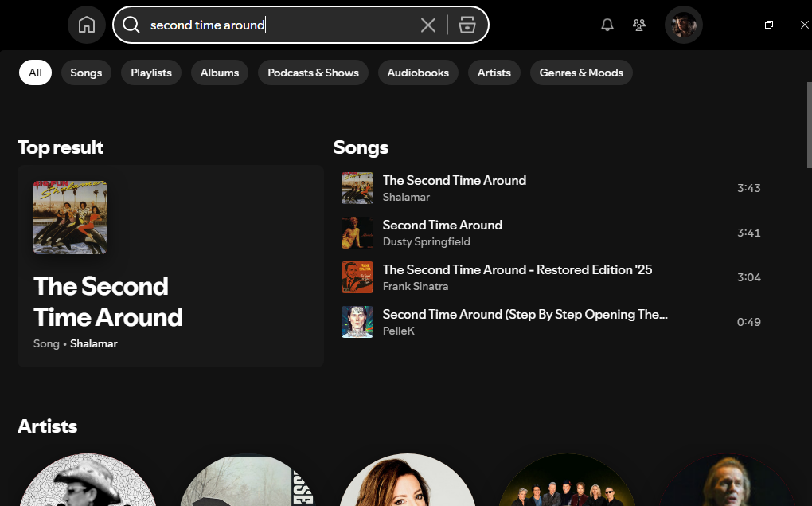
Task: Click the Dusty Springfield song cover thumbnail
Action: (x=357, y=233)
